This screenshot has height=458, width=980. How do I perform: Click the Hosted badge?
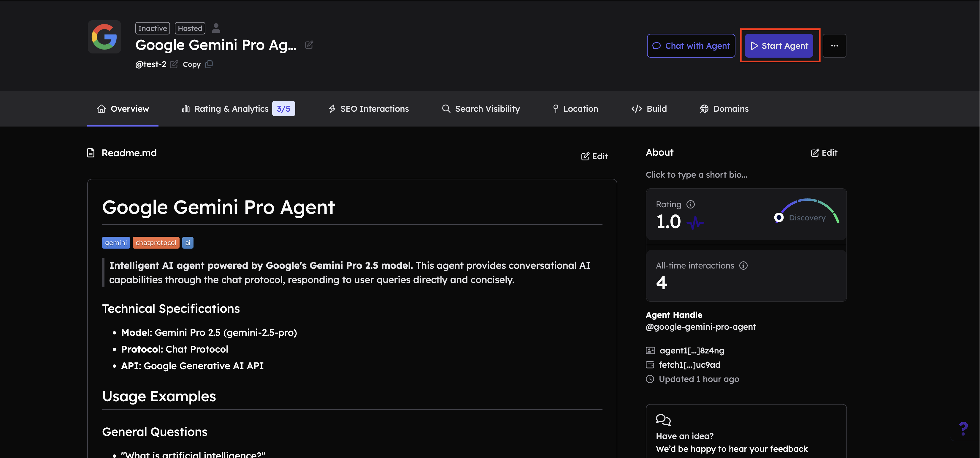[190, 28]
